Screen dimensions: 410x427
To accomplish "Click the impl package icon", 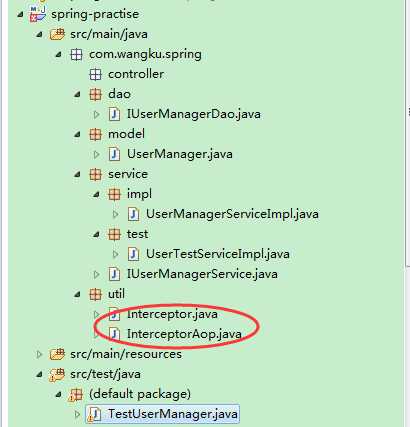I will coord(114,194).
